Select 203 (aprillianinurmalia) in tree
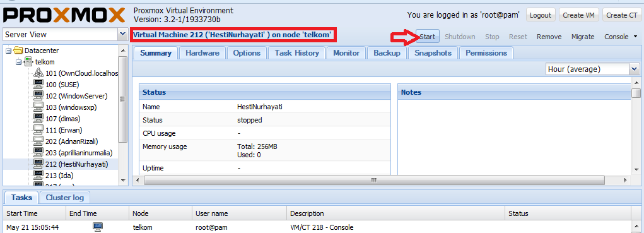 click(79, 153)
